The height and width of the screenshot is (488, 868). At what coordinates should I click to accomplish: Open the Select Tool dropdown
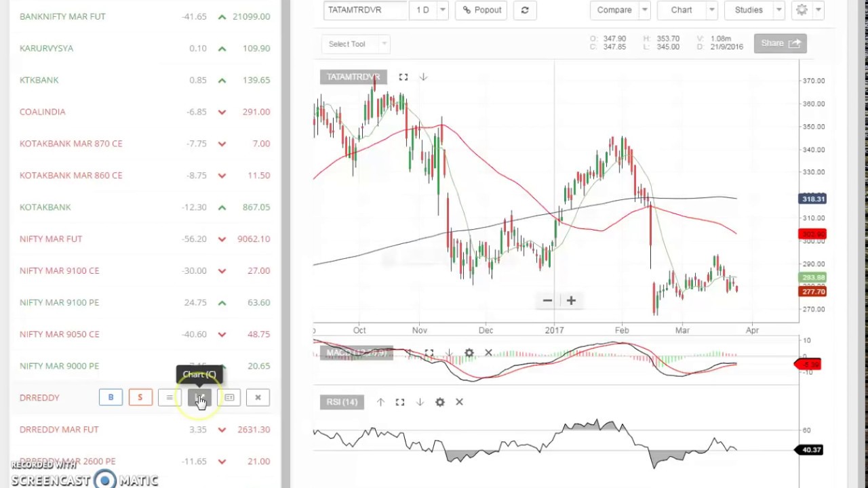[355, 44]
